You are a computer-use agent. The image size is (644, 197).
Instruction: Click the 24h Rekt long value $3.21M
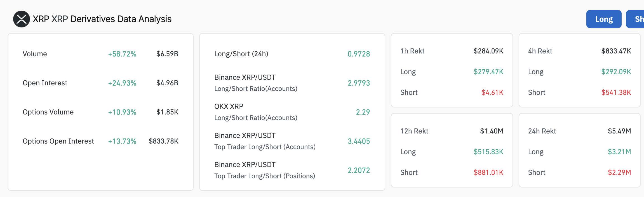point(619,152)
